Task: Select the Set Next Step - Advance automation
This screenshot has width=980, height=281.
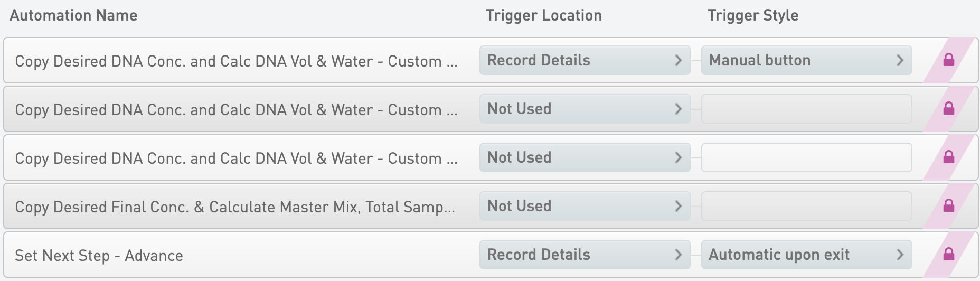Action: [99, 256]
